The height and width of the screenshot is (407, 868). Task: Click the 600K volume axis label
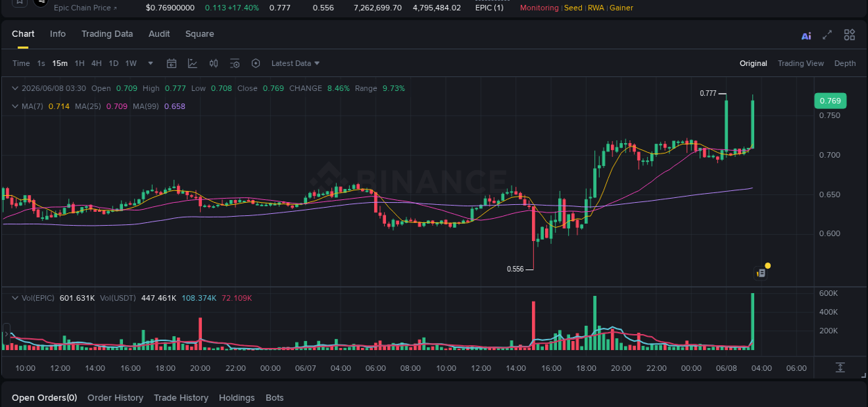tap(829, 294)
